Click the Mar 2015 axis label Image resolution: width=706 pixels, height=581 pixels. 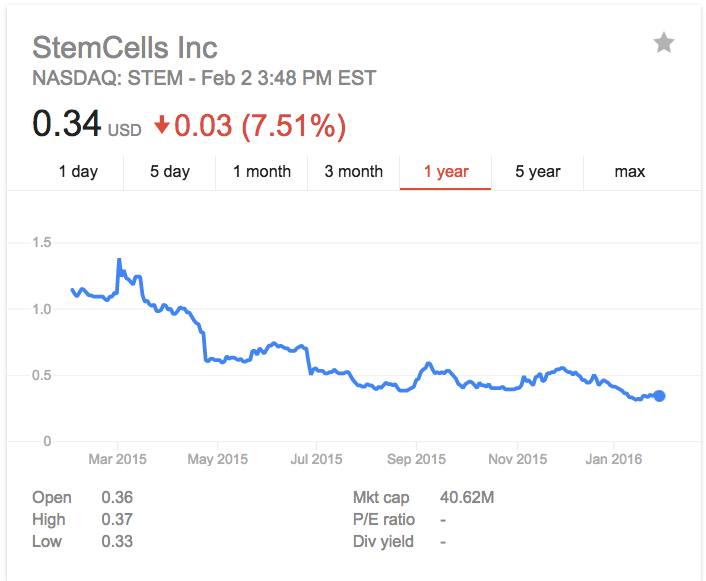(x=118, y=459)
